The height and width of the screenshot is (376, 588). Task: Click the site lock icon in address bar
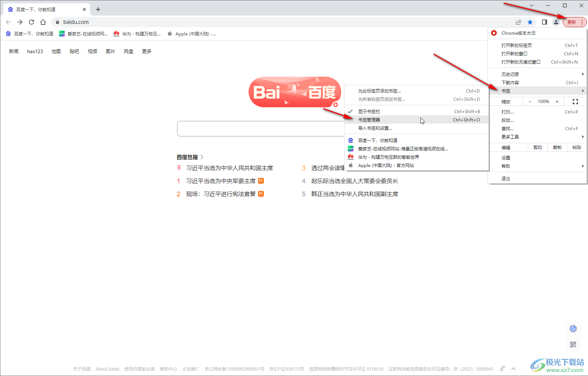pyautogui.click(x=57, y=22)
